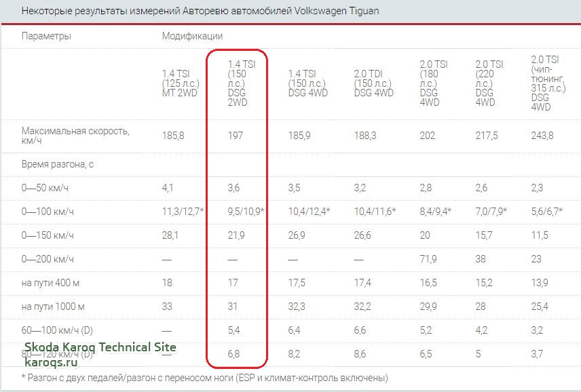Click the 'на пути 400 м' row label

pyautogui.click(x=50, y=283)
